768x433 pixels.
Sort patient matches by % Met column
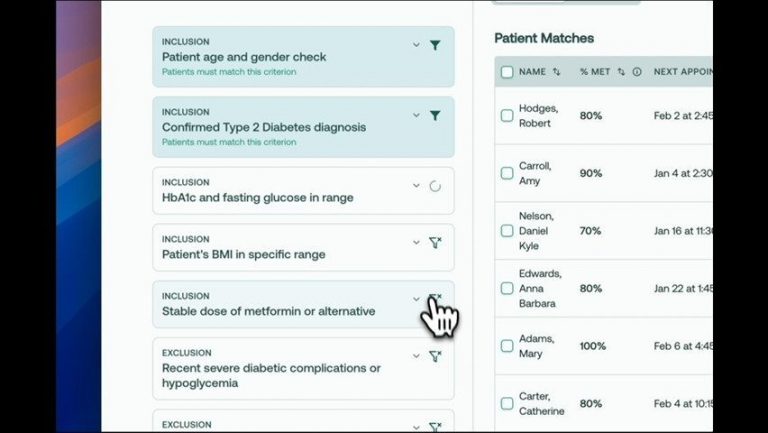coord(621,72)
